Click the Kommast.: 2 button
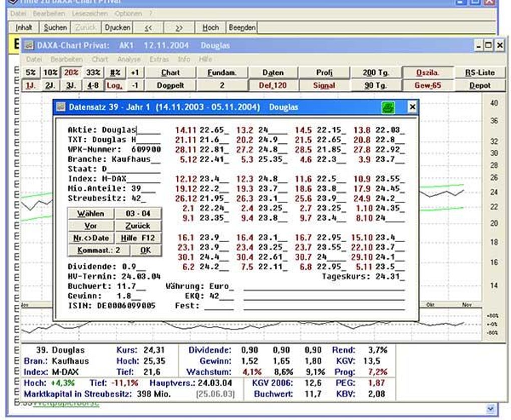511x420 pixels. tap(99, 250)
